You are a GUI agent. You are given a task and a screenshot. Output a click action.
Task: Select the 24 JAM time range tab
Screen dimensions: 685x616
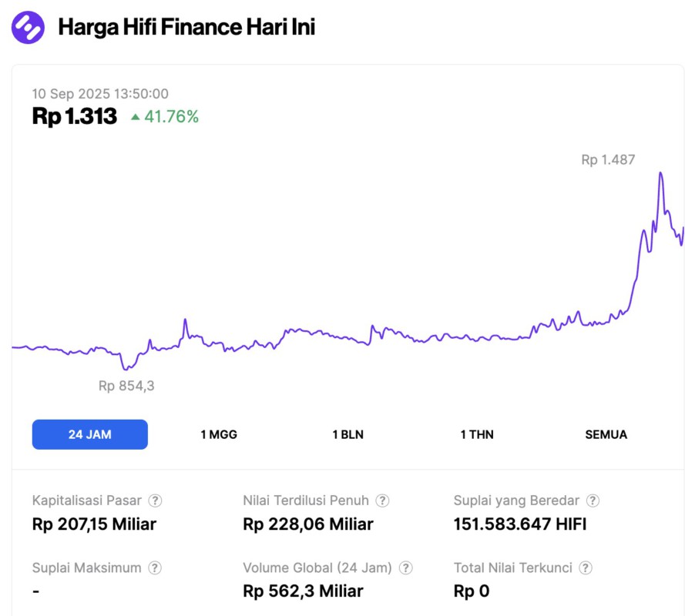[x=89, y=434]
